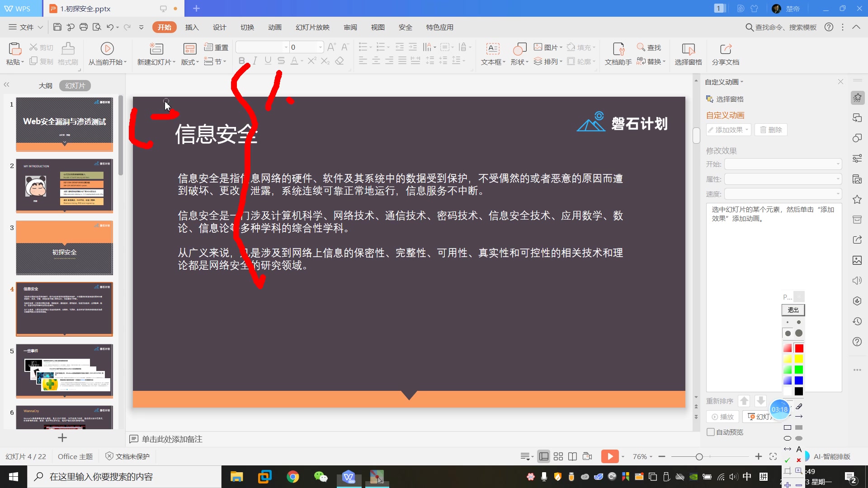
Task: Click the Document Assistant icon
Action: [618, 49]
